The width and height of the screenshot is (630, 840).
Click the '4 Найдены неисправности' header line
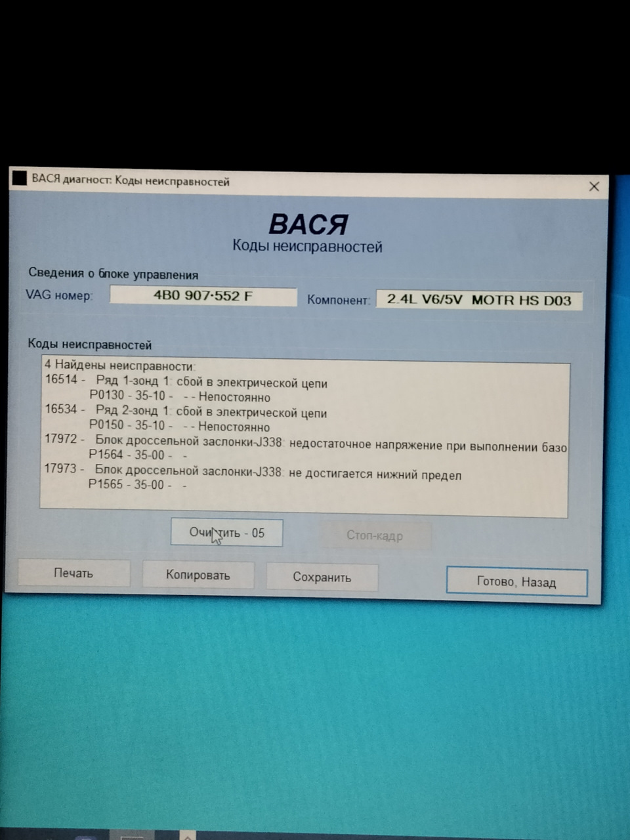tap(119, 366)
